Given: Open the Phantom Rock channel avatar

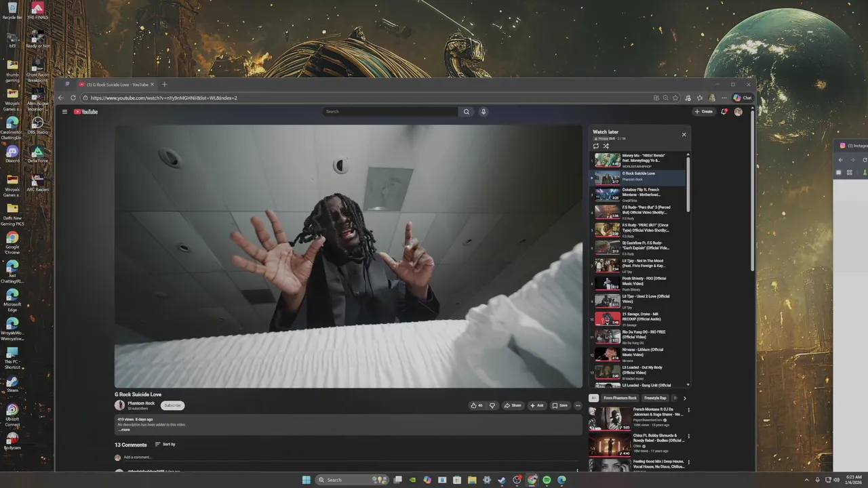Looking at the screenshot, I should [x=120, y=405].
